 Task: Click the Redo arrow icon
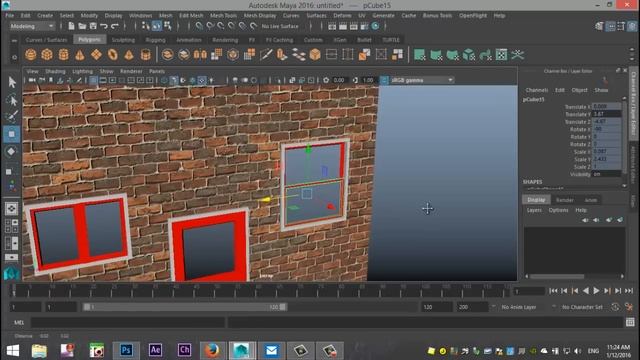tap(115, 26)
